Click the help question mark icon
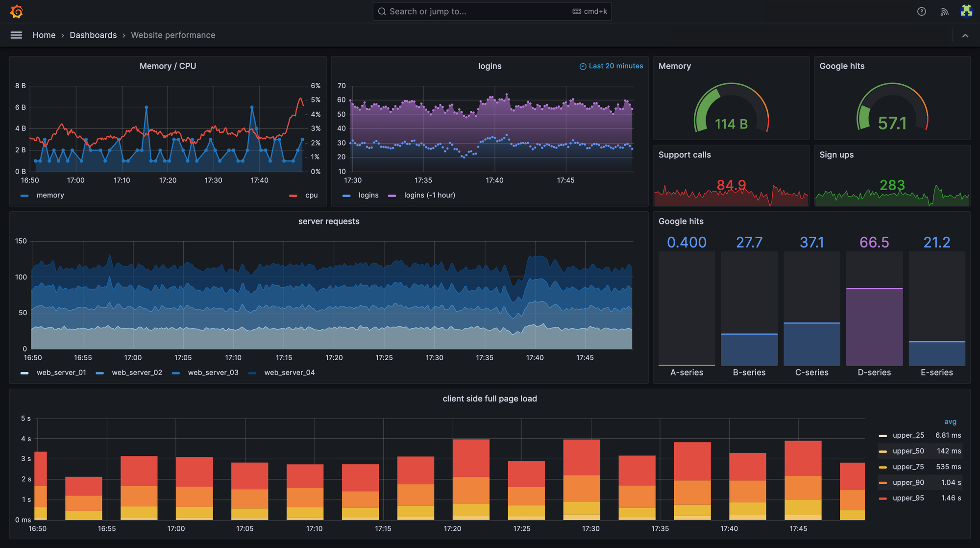980x548 pixels. [921, 12]
